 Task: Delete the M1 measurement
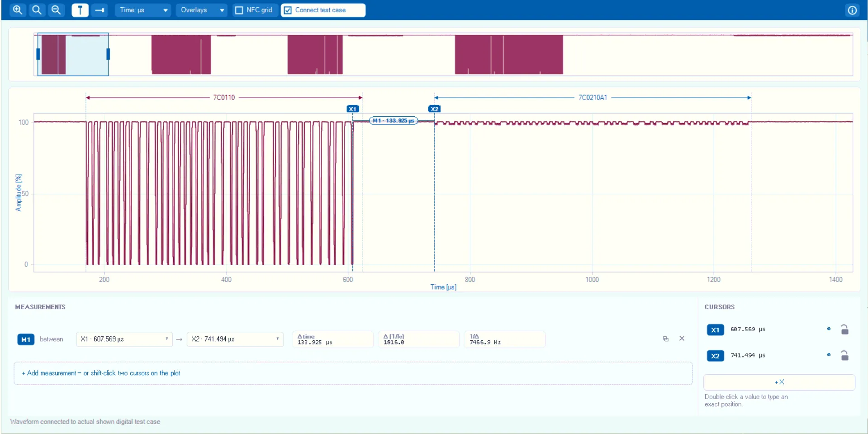(x=682, y=339)
